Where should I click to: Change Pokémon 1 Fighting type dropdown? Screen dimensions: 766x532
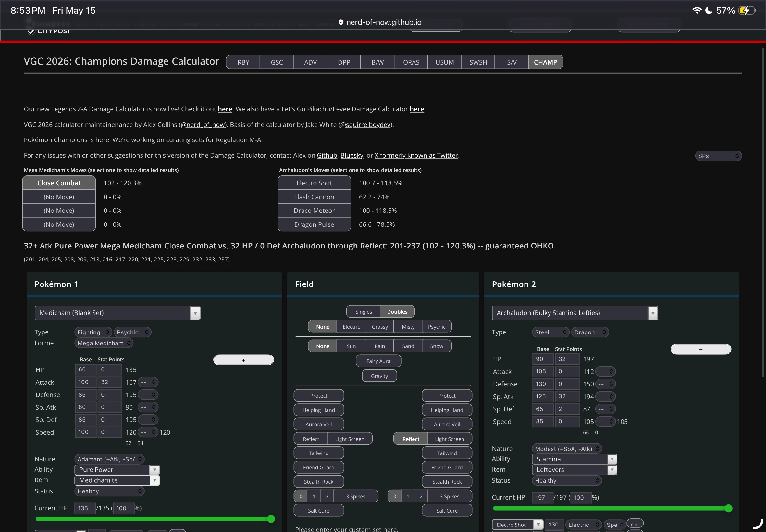point(93,332)
